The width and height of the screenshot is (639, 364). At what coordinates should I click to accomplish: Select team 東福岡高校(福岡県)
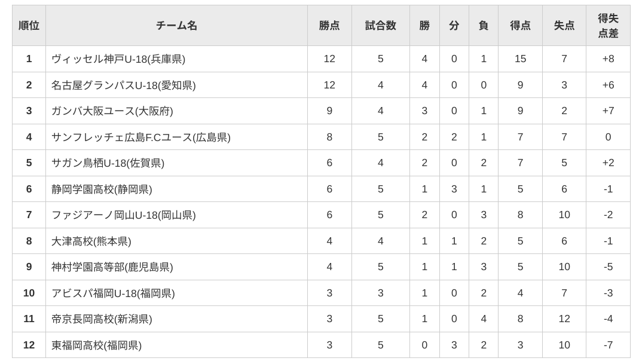(x=97, y=345)
